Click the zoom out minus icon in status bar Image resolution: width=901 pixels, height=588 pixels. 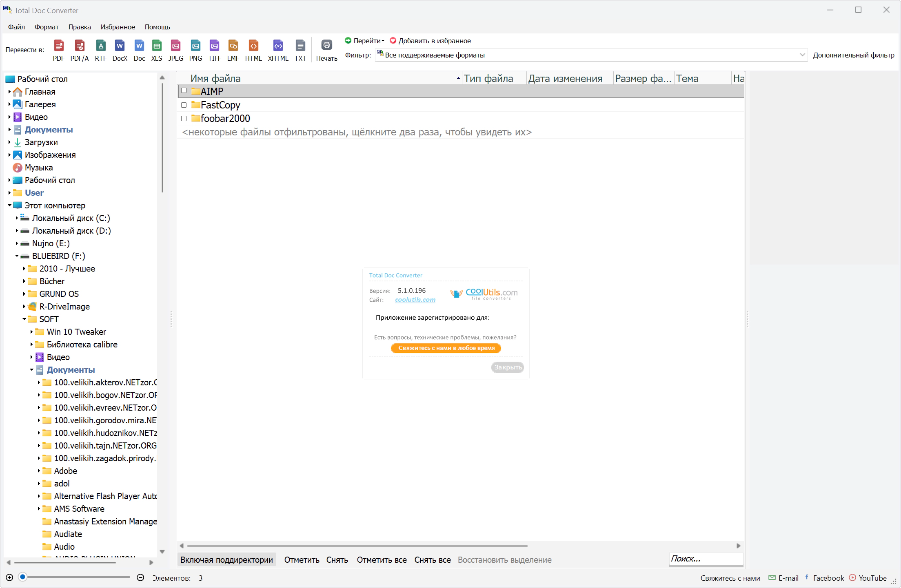click(x=140, y=577)
